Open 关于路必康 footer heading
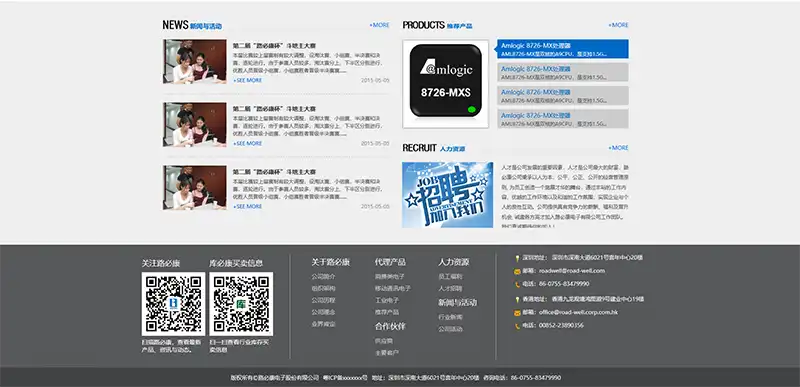This screenshot has width=800, height=387. click(331, 262)
